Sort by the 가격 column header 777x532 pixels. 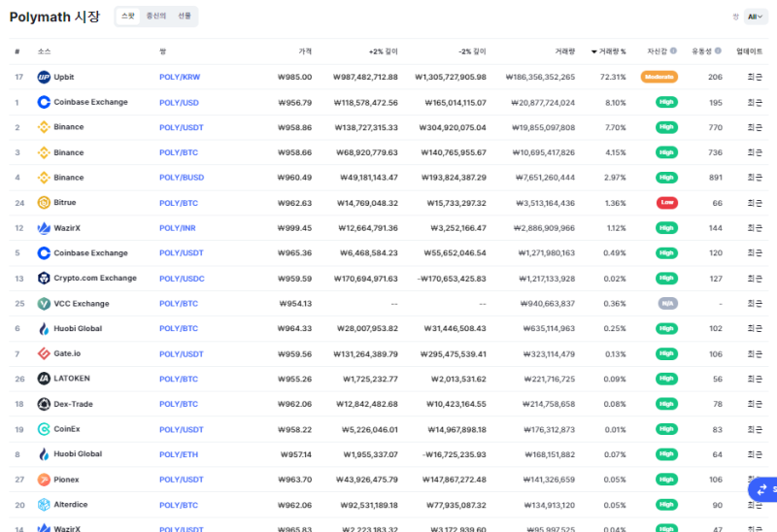point(305,51)
